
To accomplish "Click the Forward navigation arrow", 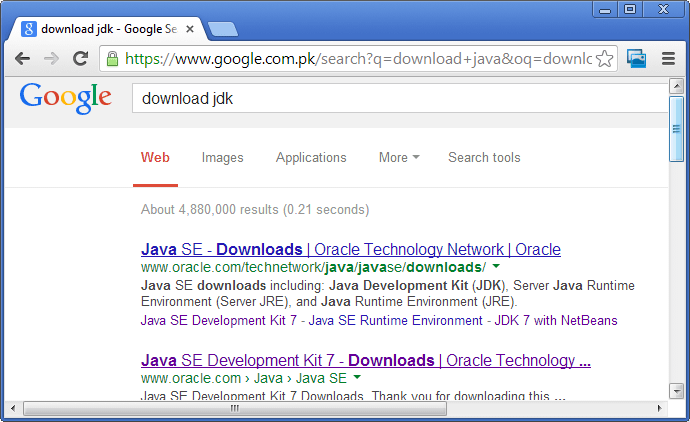I will click(51, 59).
